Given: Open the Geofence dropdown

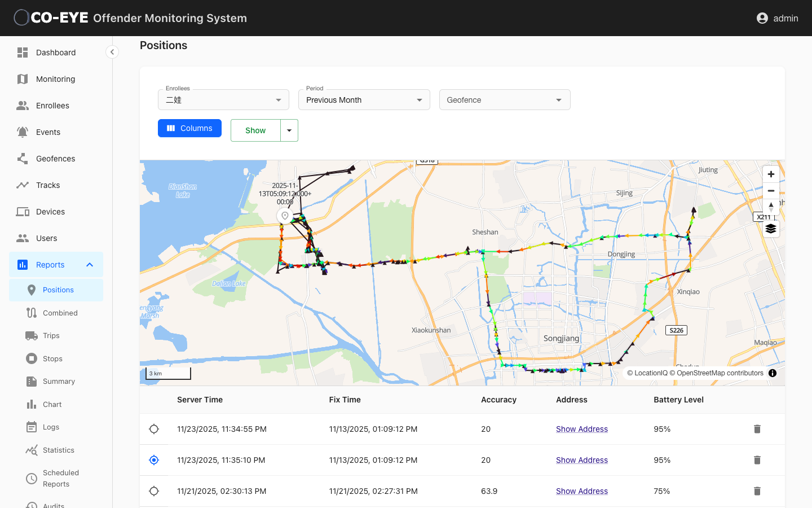Looking at the screenshot, I should point(505,100).
